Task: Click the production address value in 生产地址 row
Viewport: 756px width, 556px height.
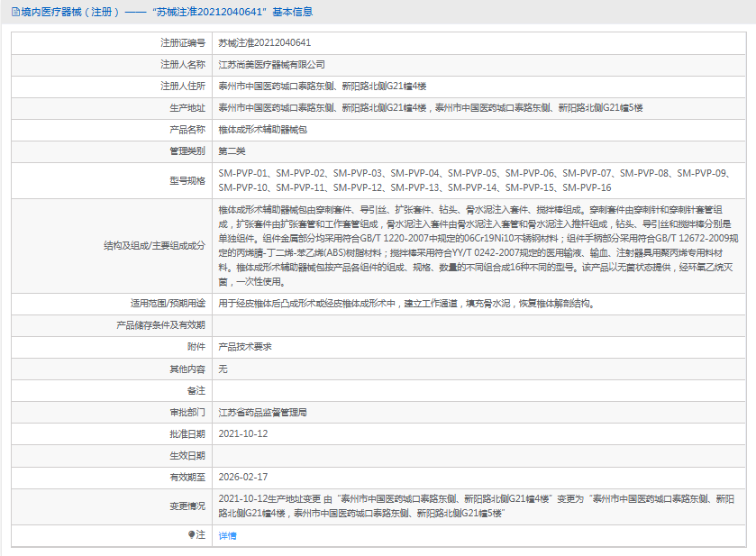Action: pos(431,108)
